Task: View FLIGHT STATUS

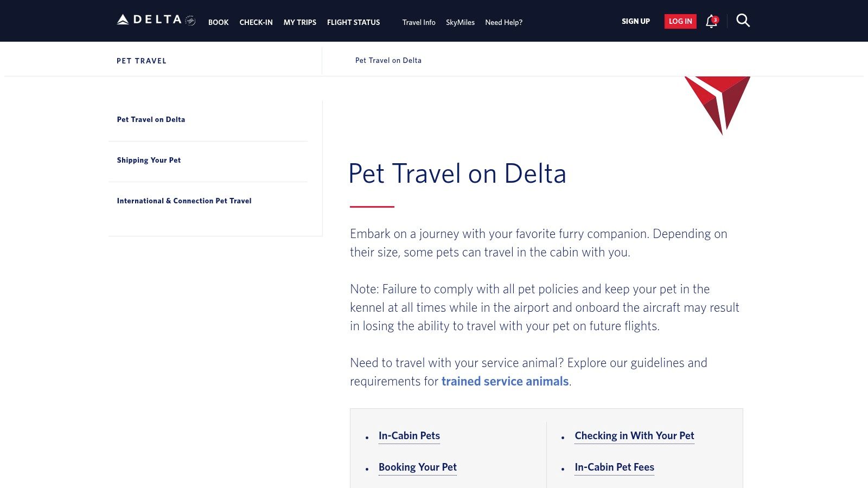Action: pos(353,22)
